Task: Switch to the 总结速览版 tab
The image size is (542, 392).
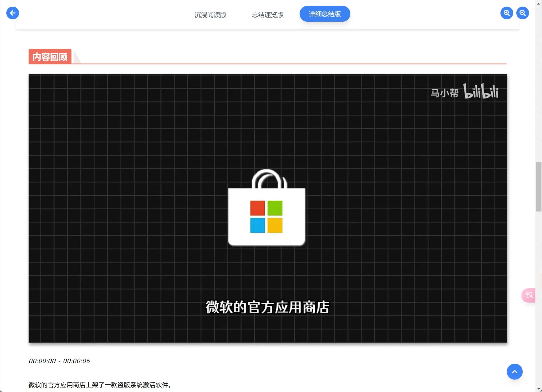Action: point(268,15)
